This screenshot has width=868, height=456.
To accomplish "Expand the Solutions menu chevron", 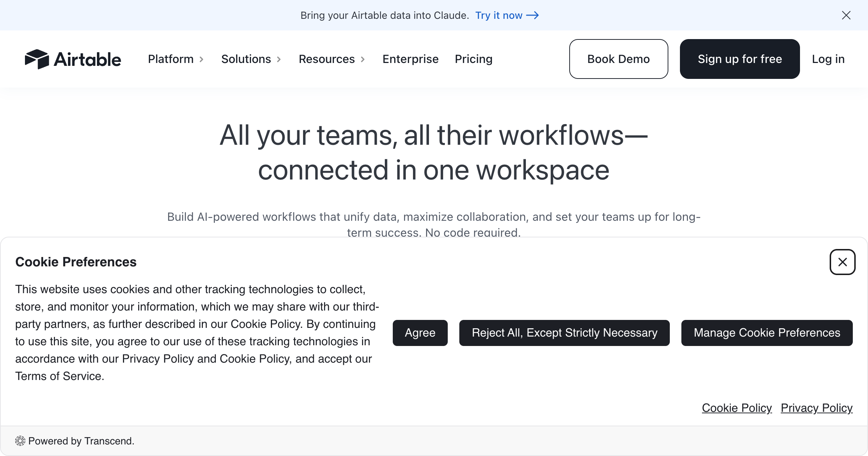I will tap(279, 59).
